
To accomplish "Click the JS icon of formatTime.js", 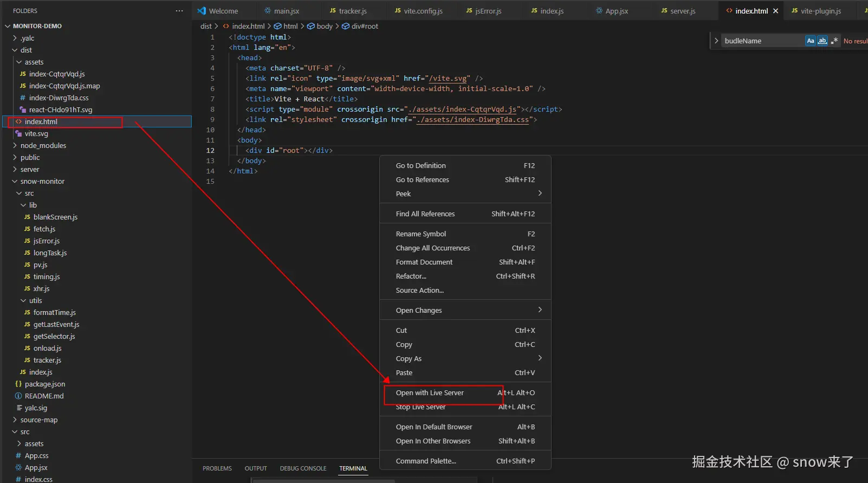I will [x=27, y=312].
